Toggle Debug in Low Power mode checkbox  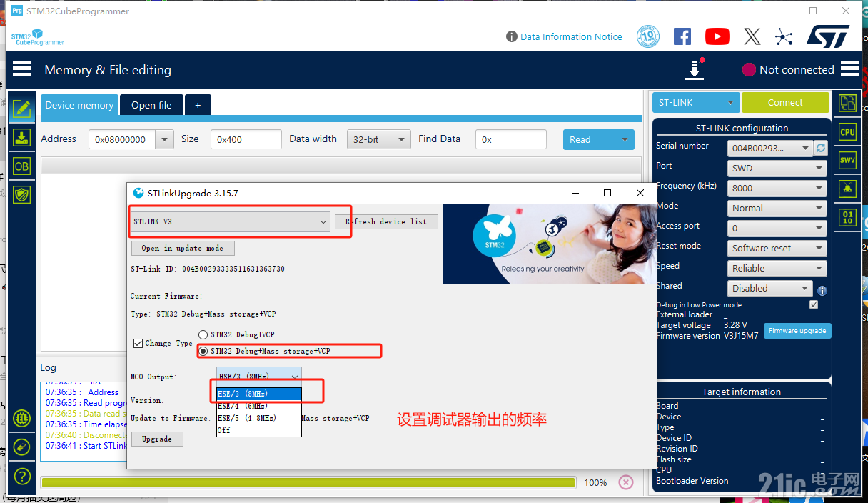[x=814, y=304]
